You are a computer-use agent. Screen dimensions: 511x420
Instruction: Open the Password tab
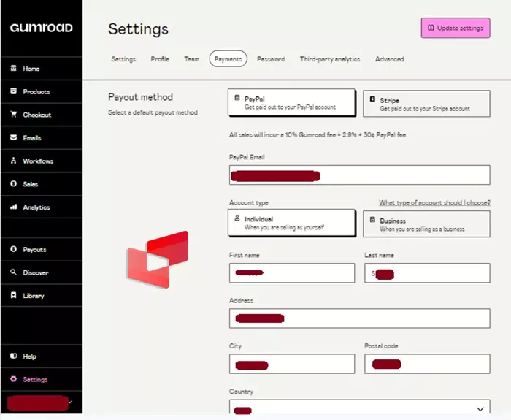(271, 59)
